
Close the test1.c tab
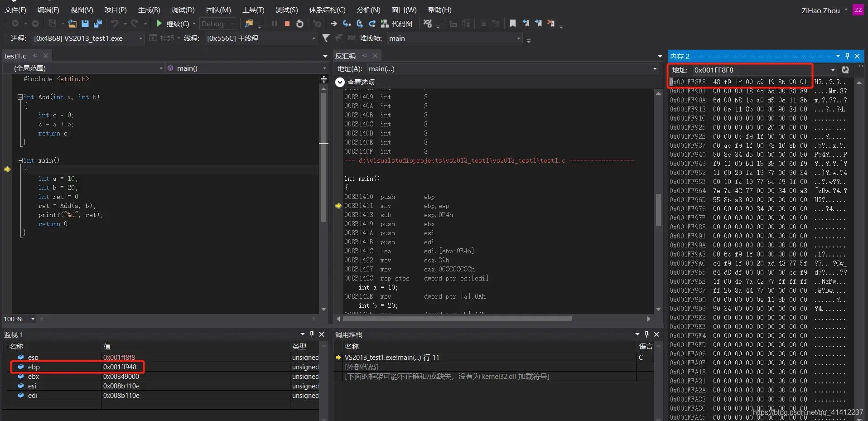coord(46,56)
